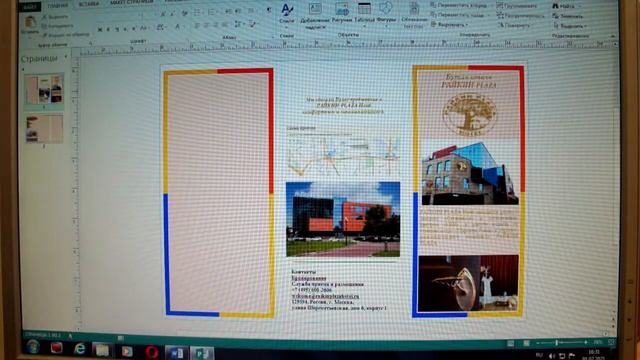Open the Файл tab
640x360 pixels.
click(29, 6)
